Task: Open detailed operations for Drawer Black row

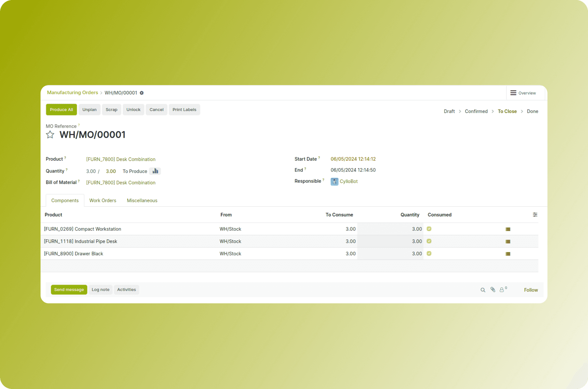Action: coord(508,254)
